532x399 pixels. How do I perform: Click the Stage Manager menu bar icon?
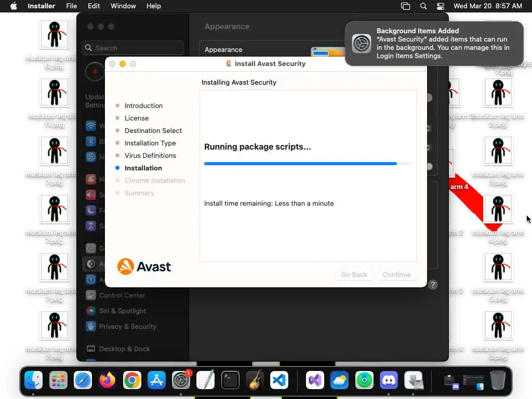pyautogui.click(x=405, y=6)
